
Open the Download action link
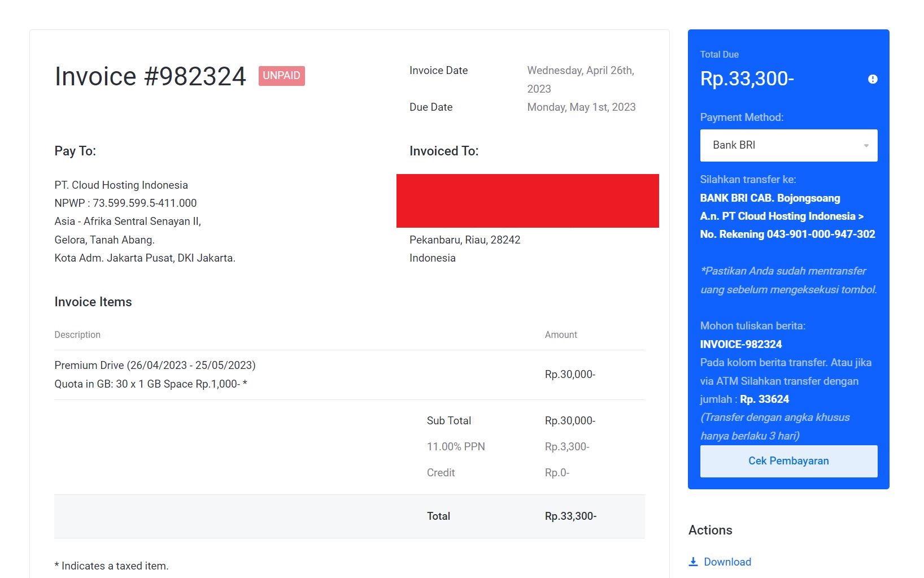pyautogui.click(x=727, y=561)
